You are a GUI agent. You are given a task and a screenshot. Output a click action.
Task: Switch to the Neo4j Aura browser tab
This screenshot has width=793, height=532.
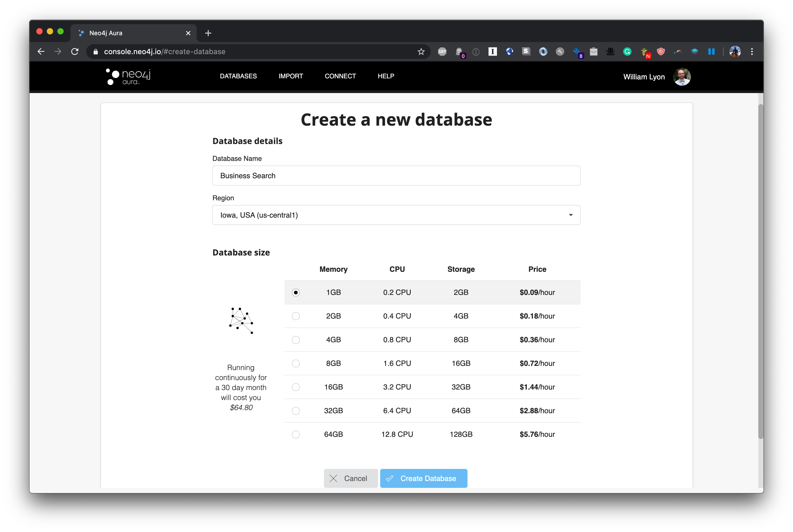[133, 33]
